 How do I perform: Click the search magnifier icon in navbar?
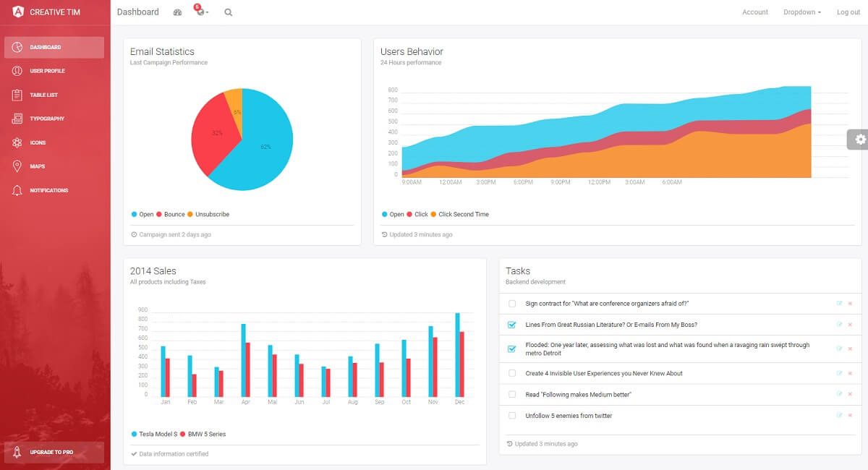click(x=228, y=12)
